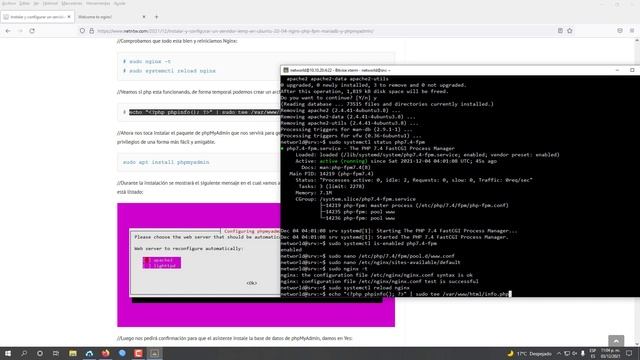Viewport: 640px width, 360px height.
Task: Click terminal text 'active (running)'
Action: click(343, 161)
